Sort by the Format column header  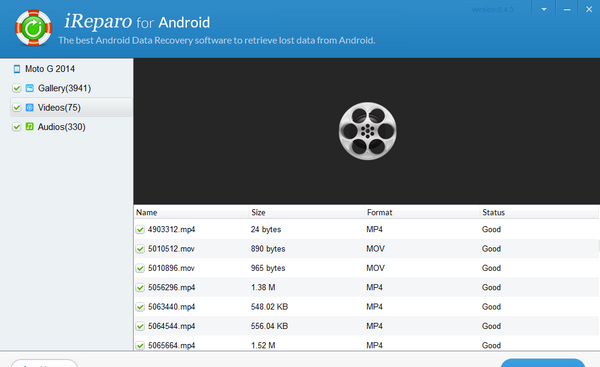[380, 212]
